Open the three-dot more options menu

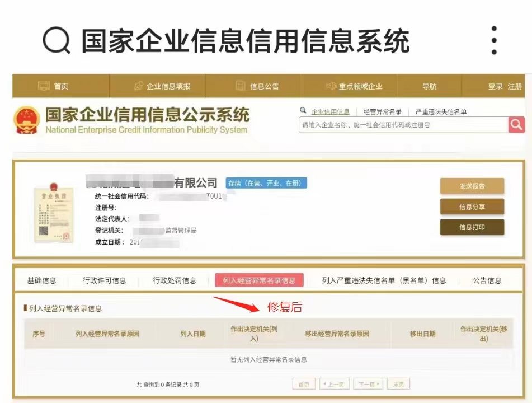tap(494, 40)
